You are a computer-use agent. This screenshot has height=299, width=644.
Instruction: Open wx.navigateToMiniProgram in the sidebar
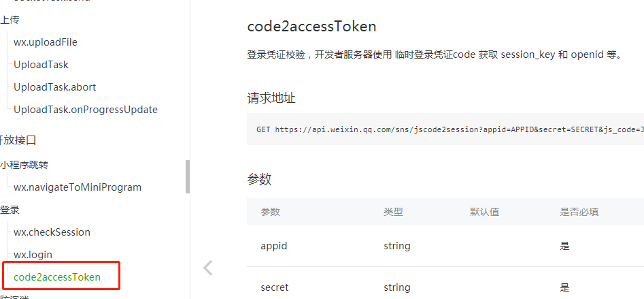[x=77, y=187]
